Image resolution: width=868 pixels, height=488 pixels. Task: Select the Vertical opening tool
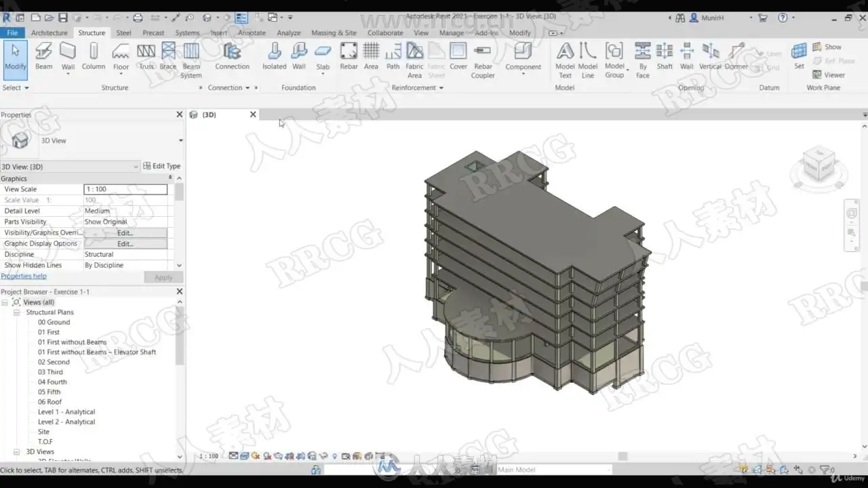click(710, 56)
